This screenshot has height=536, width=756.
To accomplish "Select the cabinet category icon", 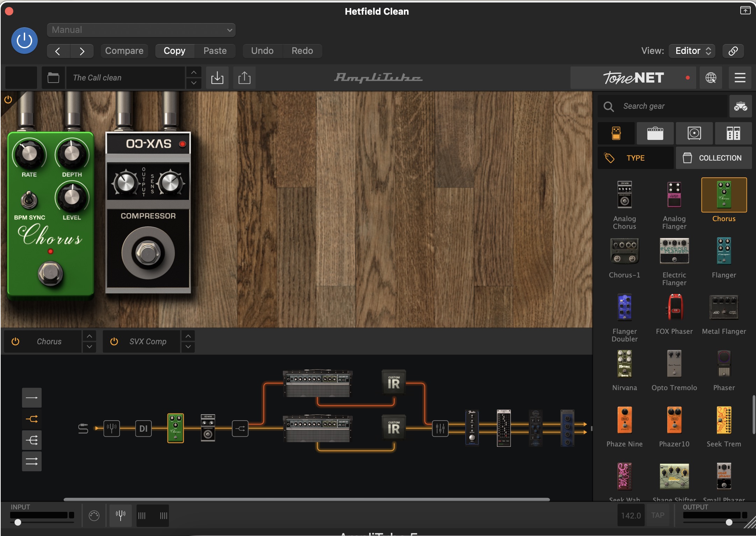I will [694, 133].
